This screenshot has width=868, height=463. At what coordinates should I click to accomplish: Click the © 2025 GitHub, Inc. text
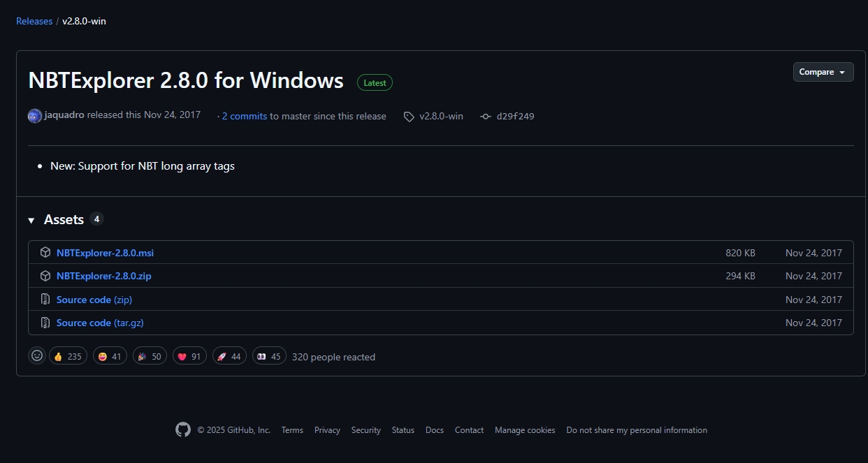[x=233, y=430]
